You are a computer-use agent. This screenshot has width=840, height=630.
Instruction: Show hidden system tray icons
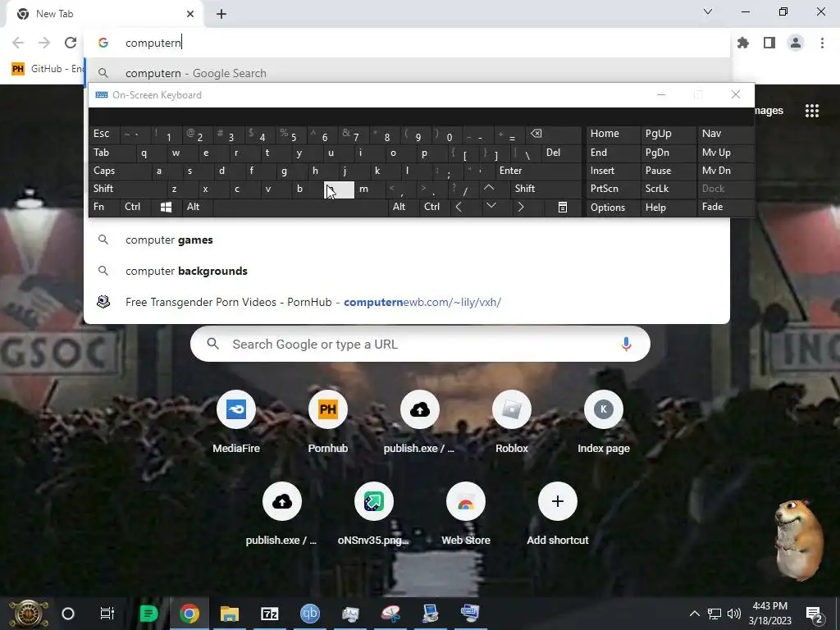[694, 614]
